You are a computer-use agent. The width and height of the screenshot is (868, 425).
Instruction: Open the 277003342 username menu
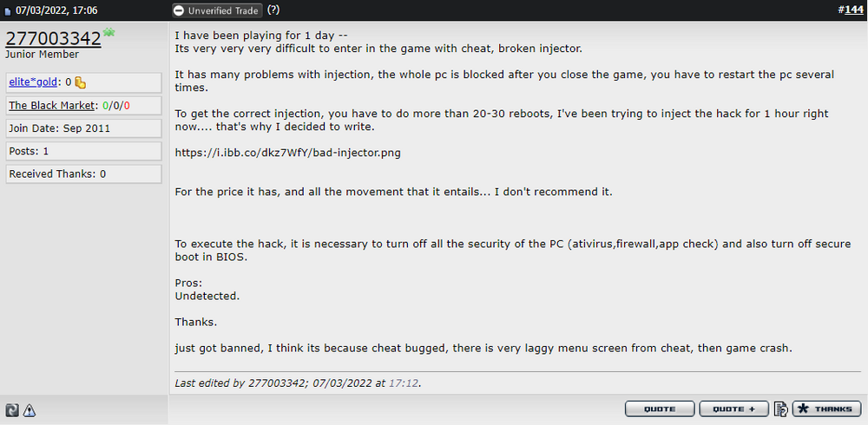point(54,38)
